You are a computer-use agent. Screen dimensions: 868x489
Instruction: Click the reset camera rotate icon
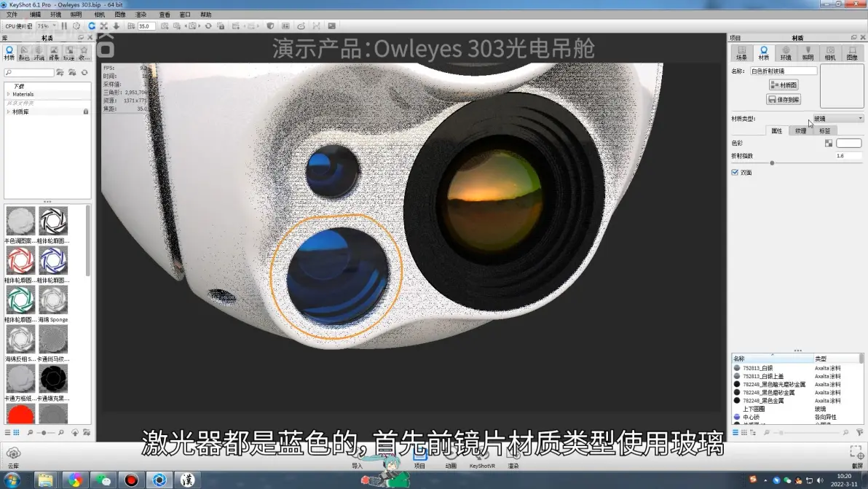coord(208,26)
